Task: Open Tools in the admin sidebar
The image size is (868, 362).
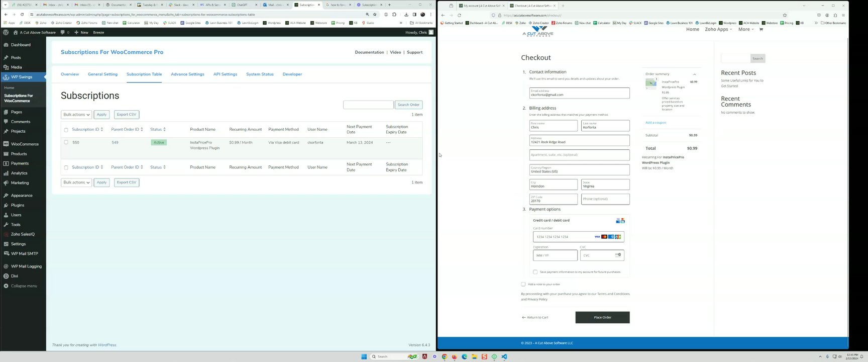Action: point(16,225)
